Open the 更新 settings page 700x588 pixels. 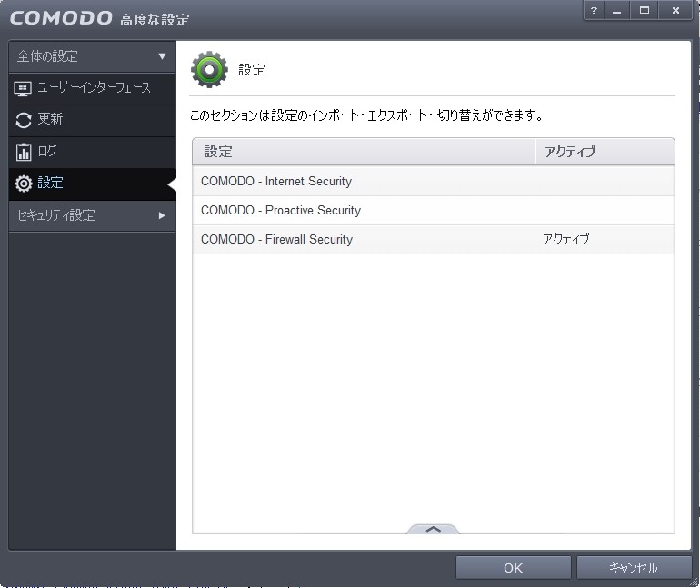pyautogui.click(x=92, y=121)
